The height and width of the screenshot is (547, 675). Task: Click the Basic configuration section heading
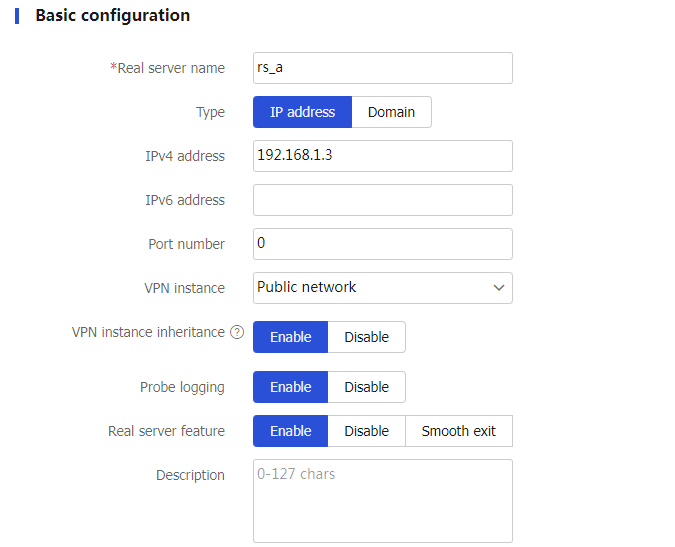112,15
